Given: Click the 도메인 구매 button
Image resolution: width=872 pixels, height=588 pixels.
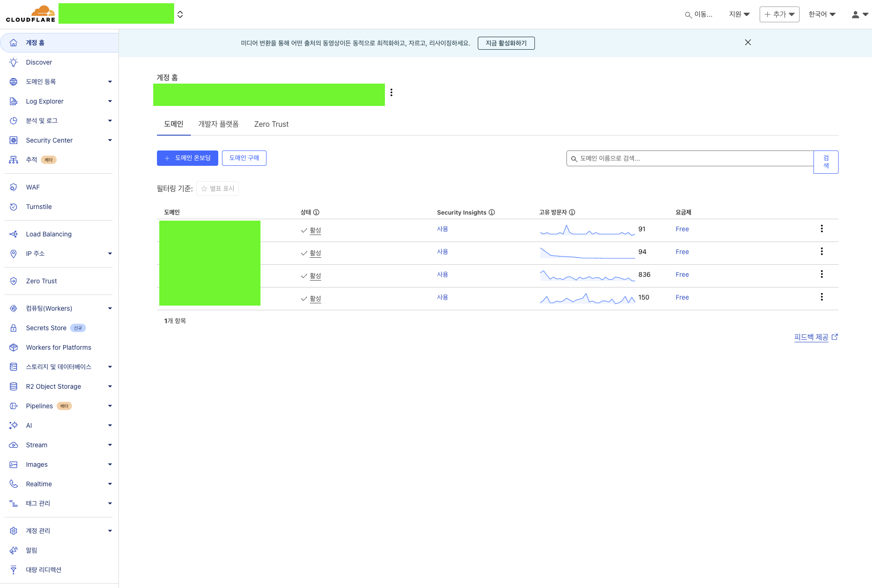Looking at the screenshot, I should click(244, 158).
